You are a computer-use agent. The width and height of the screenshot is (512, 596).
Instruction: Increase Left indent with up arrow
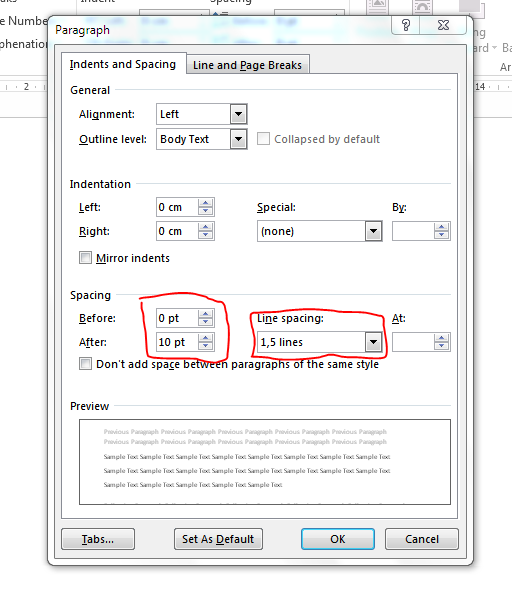pos(206,203)
